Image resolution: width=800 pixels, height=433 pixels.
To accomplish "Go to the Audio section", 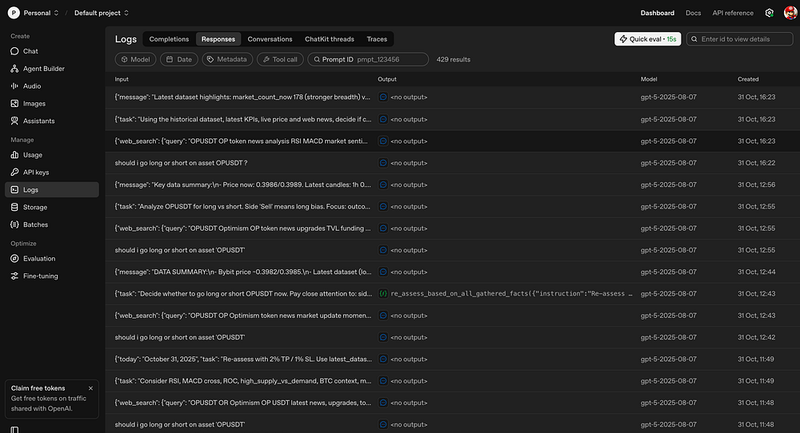I will pyautogui.click(x=32, y=86).
